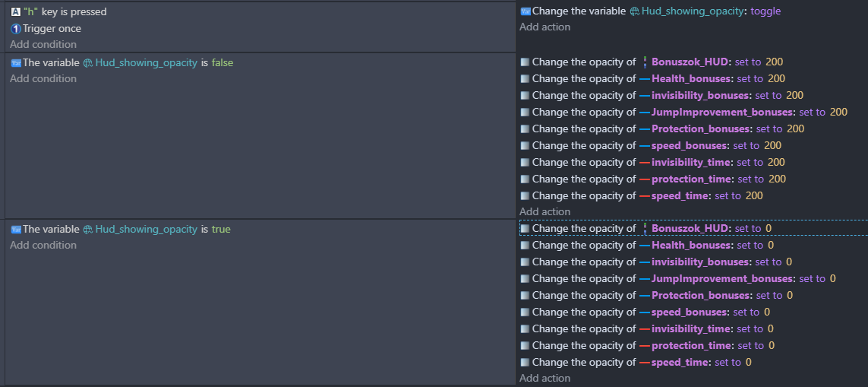Click the true value in variable condition
The image size is (868, 387).
(221, 229)
